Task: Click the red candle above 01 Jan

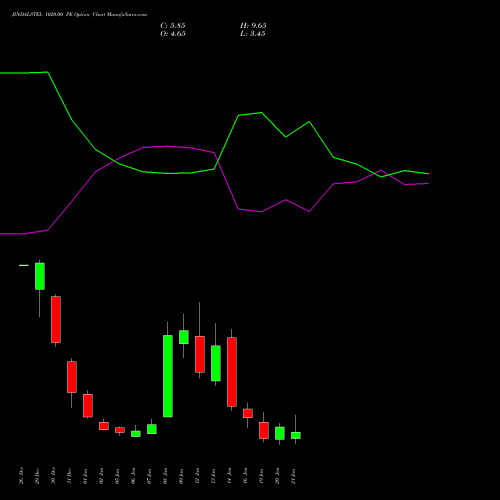Action: coord(88,406)
